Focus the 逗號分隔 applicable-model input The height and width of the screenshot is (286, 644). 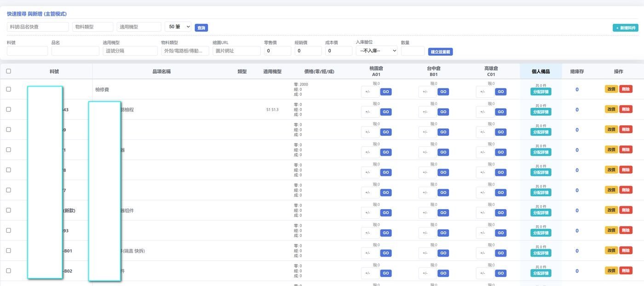[130, 51]
